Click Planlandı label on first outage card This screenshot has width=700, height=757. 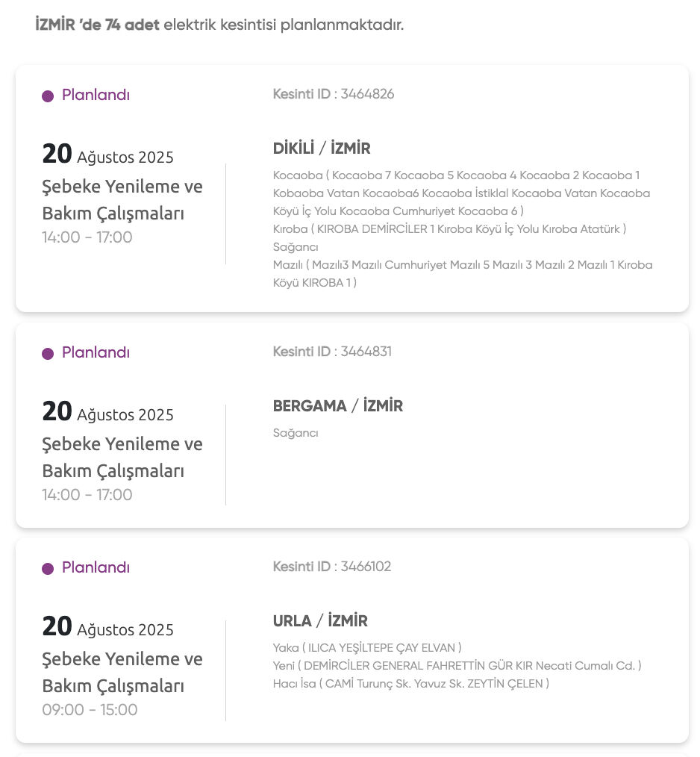click(x=96, y=96)
